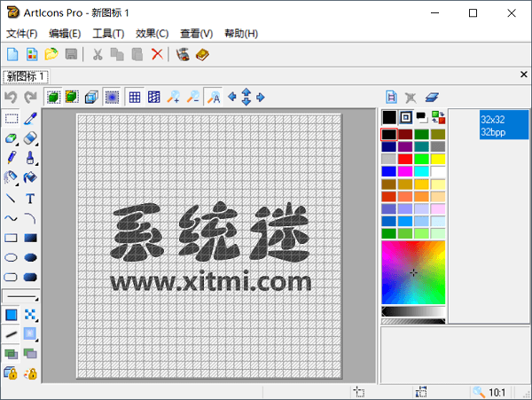Click the rainbow color spectrum picker
Viewport: 532px width, 400px height.
coord(413,272)
